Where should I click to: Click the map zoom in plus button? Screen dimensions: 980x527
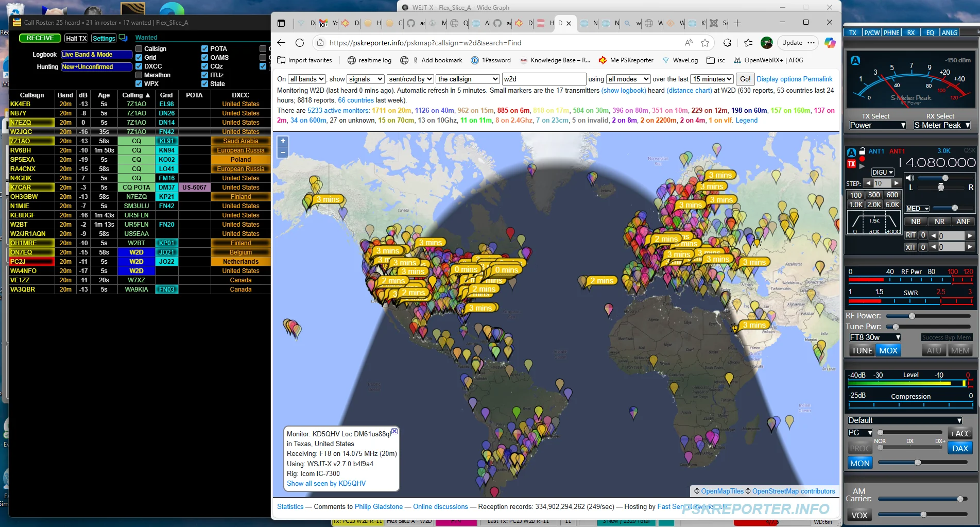pos(283,141)
